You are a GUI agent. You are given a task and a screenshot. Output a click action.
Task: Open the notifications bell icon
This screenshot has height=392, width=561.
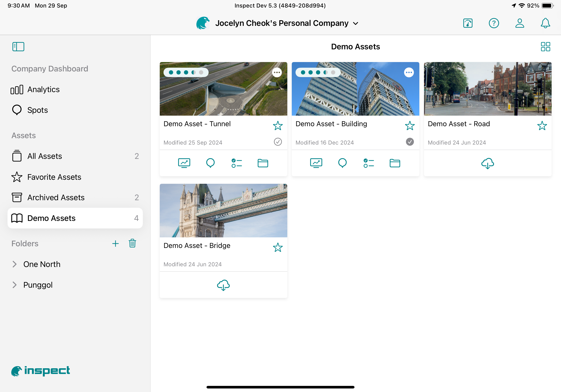tap(545, 23)
